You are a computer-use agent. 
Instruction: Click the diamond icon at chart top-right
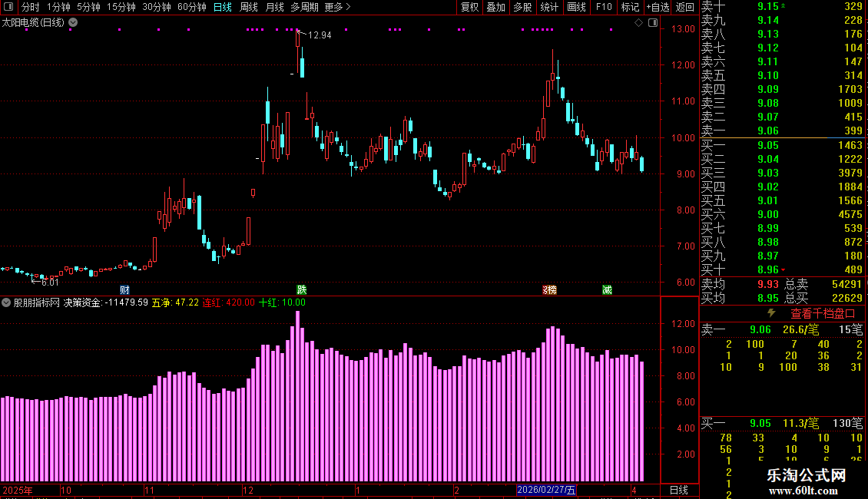click(638, 23)
